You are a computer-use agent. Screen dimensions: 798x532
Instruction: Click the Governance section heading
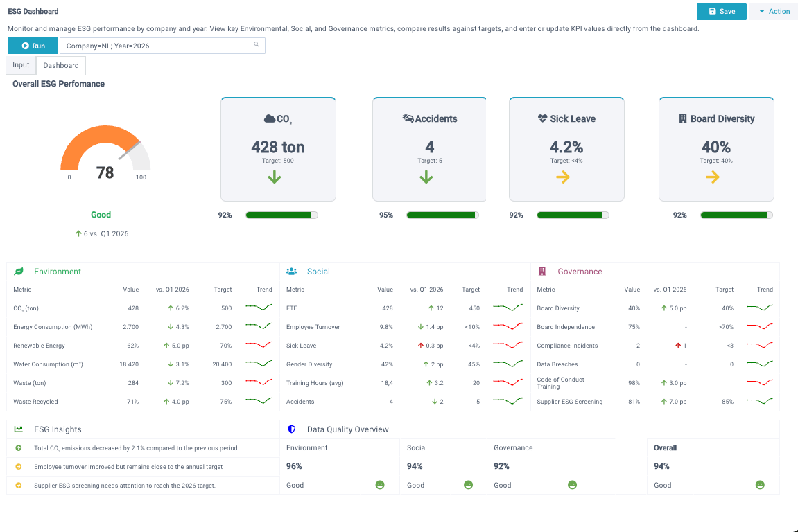coord(580,272)
